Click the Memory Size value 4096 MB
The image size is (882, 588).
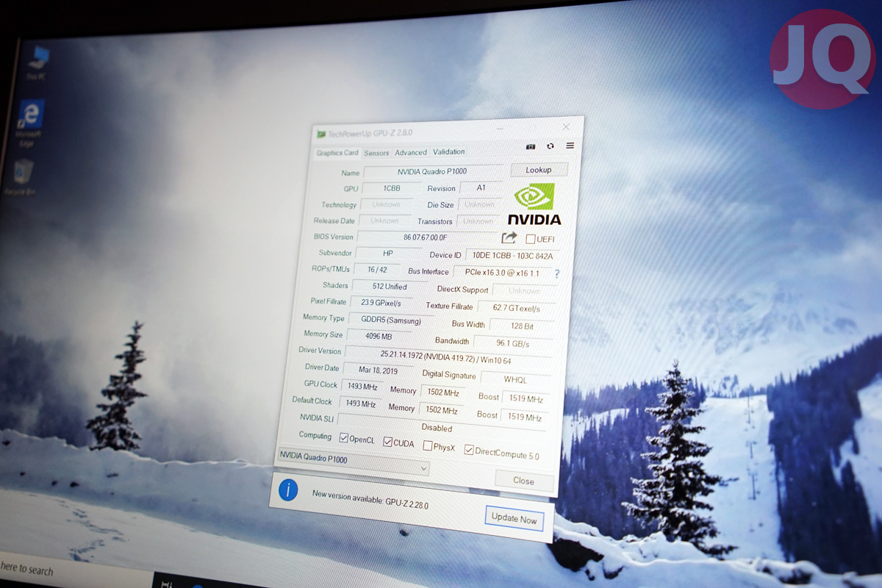379,337
